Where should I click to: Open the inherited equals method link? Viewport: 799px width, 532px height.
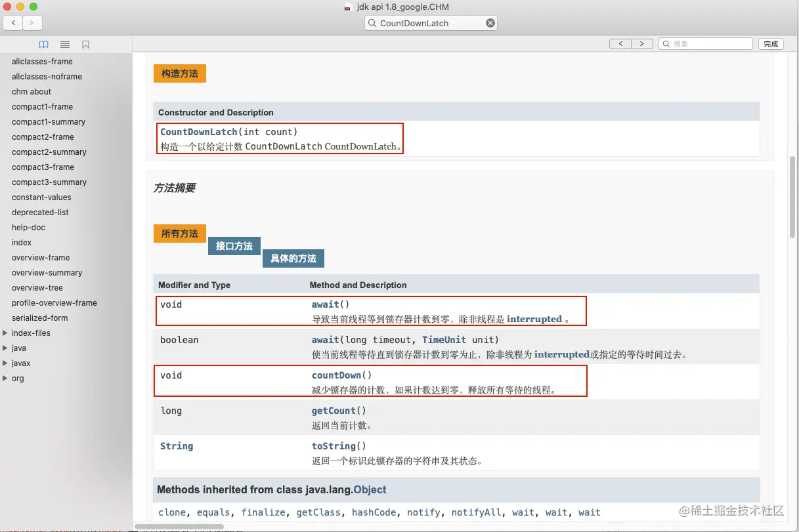(x=213, y=512)
